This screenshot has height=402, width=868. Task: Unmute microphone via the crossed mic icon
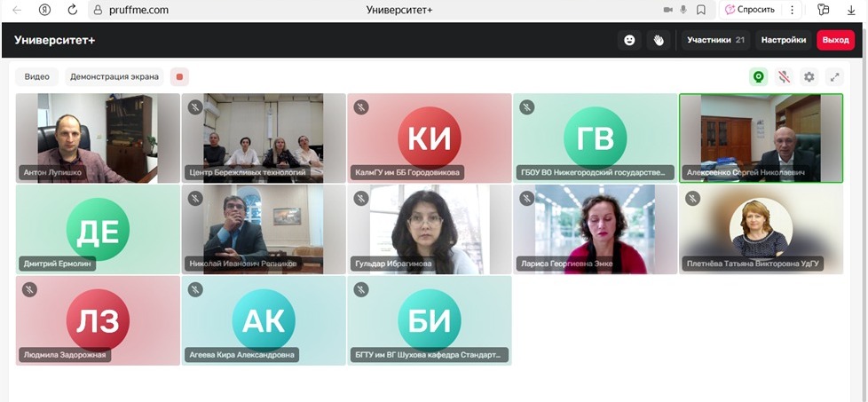pos(784,77)
